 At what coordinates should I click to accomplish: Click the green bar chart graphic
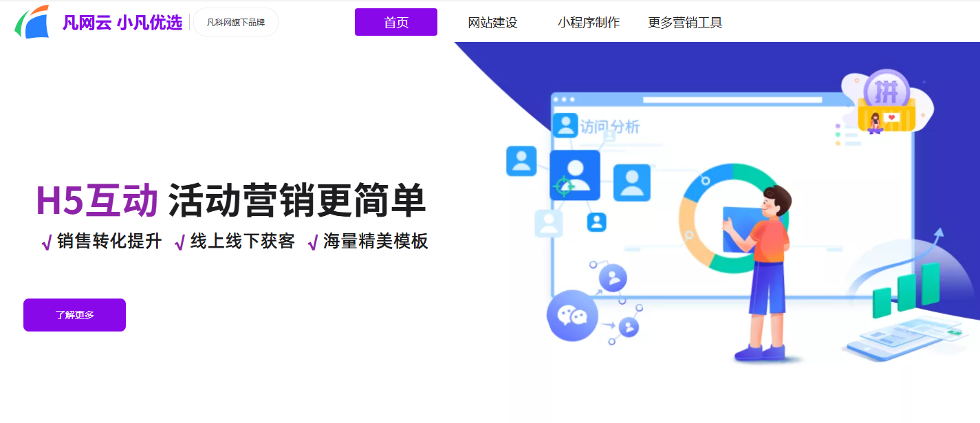pyautogui.click(x=906, y=290)
